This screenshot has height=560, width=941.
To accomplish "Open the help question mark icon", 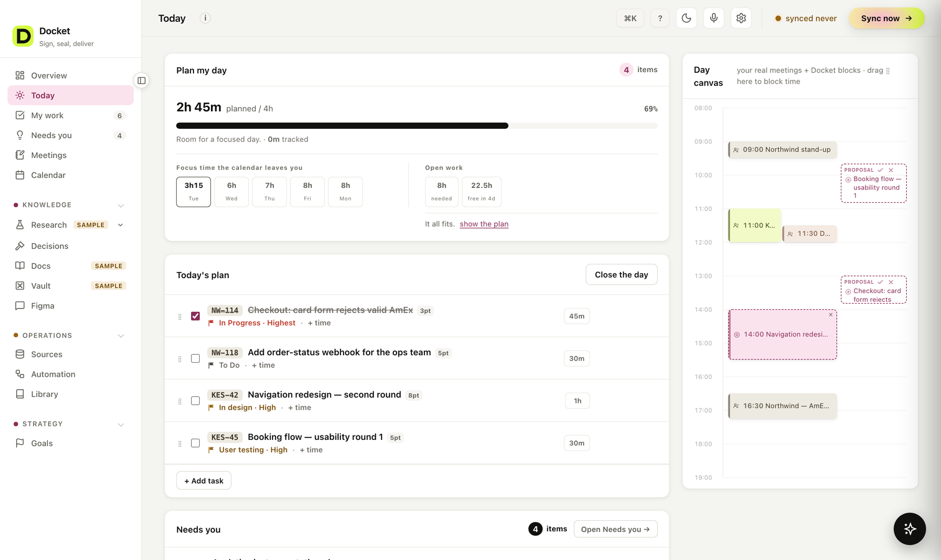I will pyautogui.click(x=660, y=18).
